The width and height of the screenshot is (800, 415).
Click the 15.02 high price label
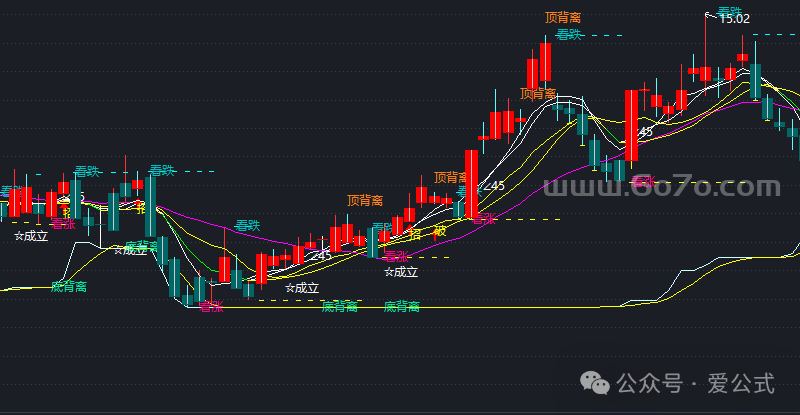click(x=734, y=18)
